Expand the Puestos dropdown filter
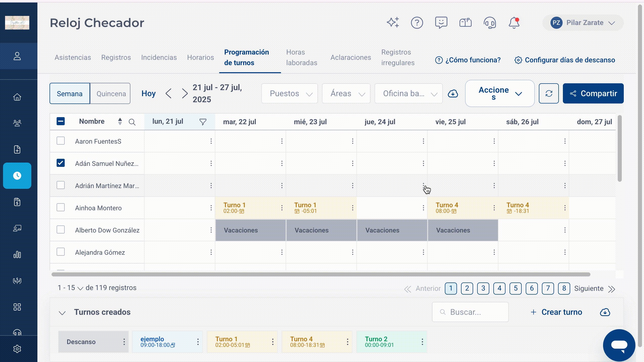The height and width of the screenshot is (362, 644). point(290,93)
